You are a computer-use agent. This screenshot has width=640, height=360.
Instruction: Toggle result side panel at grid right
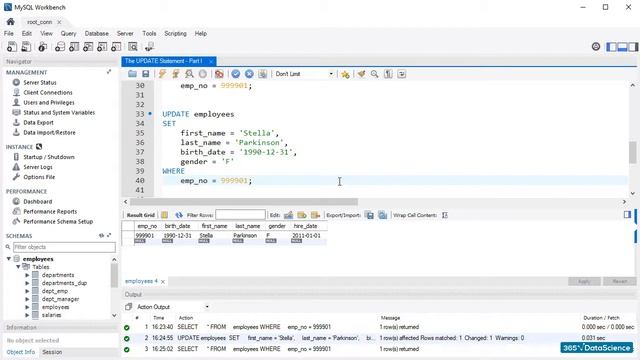point(627,215)
